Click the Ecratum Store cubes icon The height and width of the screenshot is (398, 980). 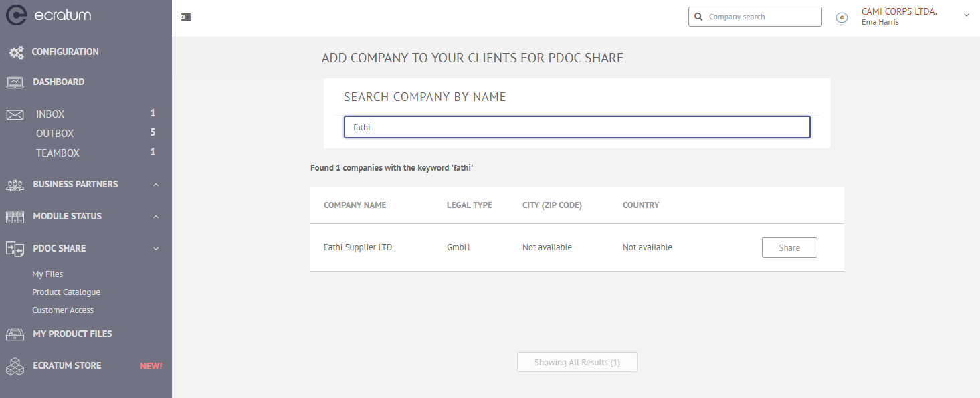[x=15, y=366]
